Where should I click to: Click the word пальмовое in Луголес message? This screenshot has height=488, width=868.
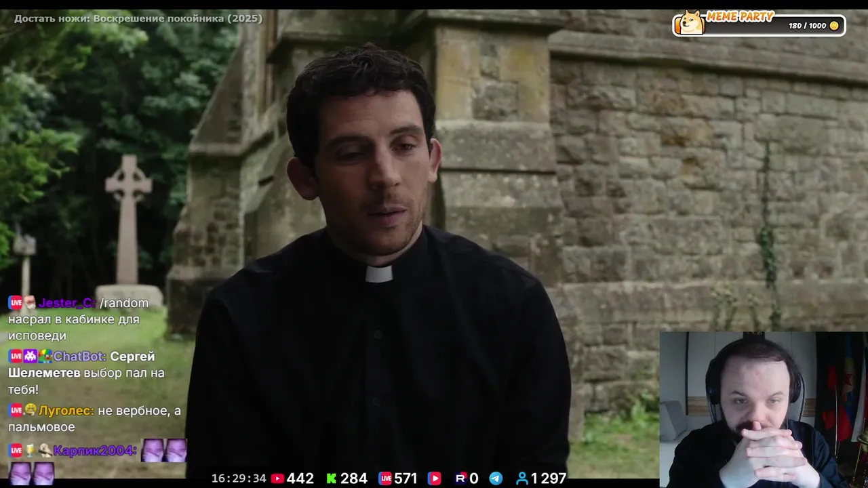click(x=41, y=427)
